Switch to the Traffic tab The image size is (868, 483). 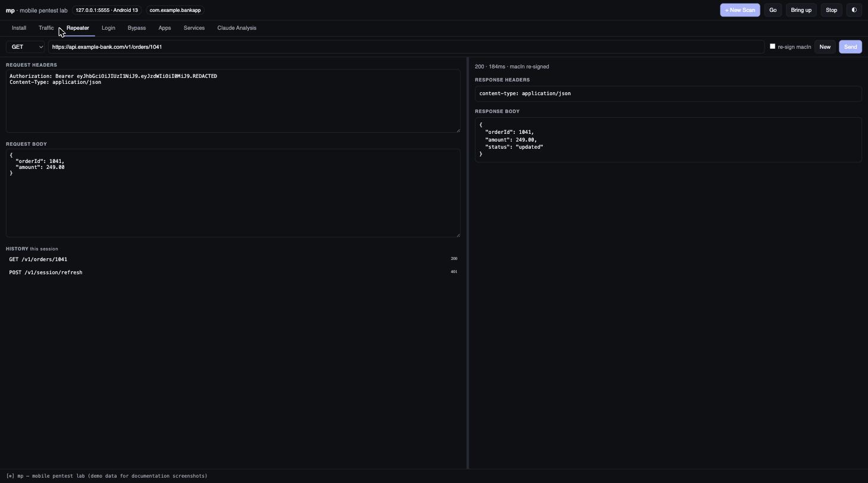click(46, 28)
